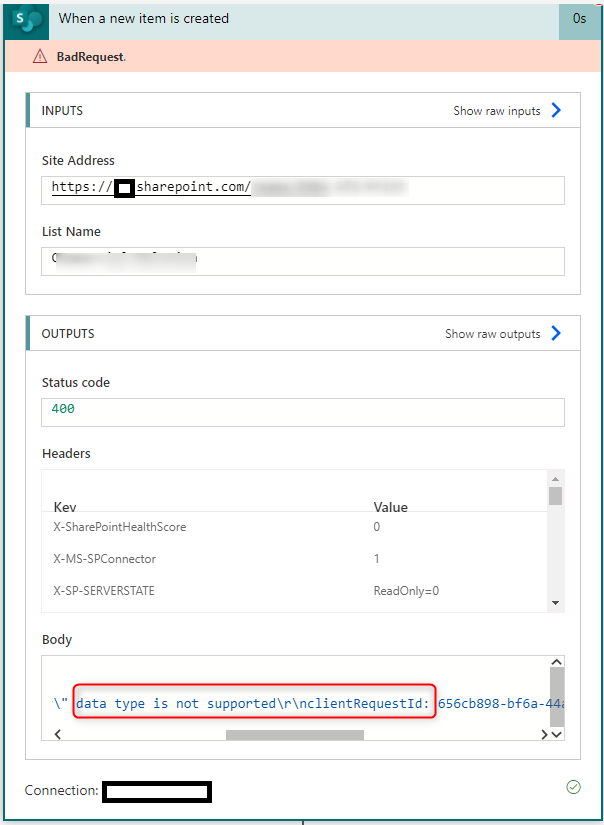Image resolution: width=604 pixels, height=825 pixels.
Task: Click the Connection label
Action: pyautogui.click(x=61, y=790)
